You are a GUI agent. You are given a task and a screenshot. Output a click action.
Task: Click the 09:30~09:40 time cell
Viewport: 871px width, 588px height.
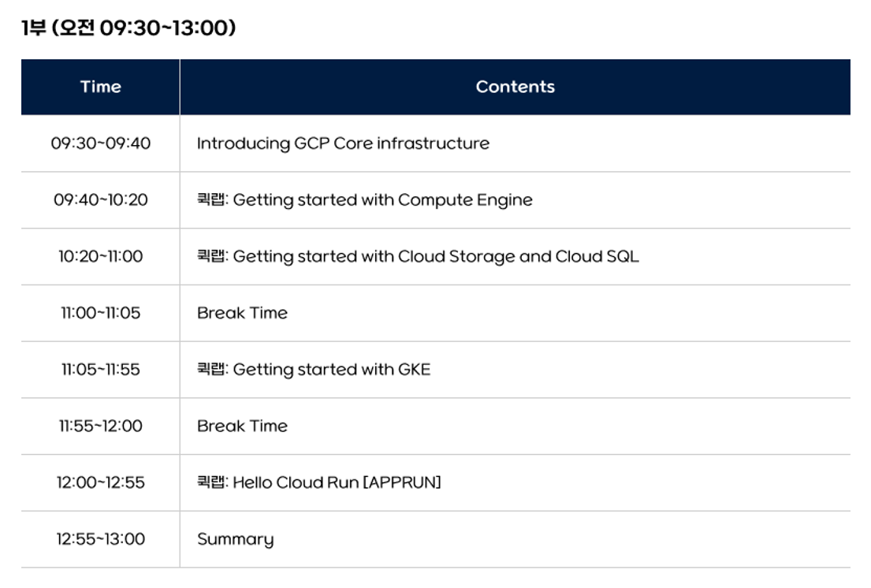pyautogui.click(x=100, y=143)
